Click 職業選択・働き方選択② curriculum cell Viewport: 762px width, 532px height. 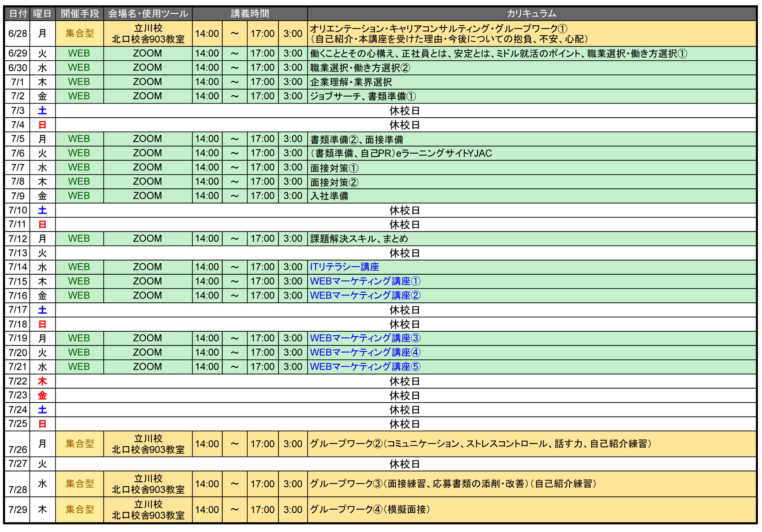point(532,68)
